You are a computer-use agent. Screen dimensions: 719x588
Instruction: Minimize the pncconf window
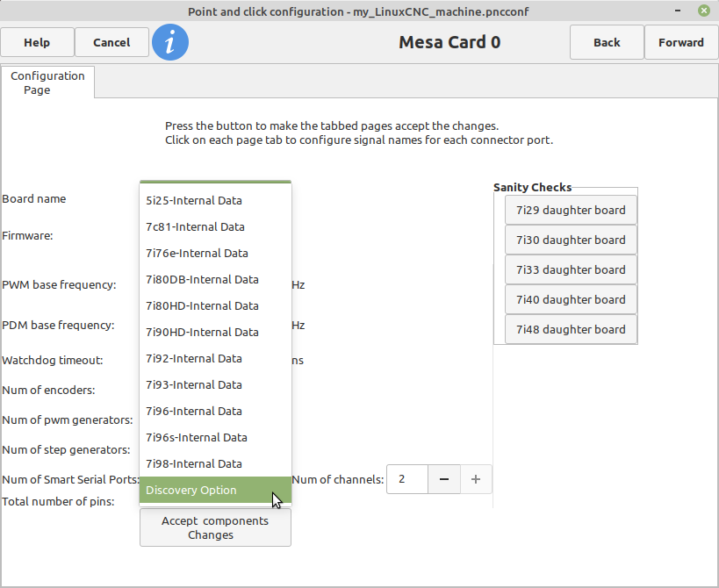tap(677, 11)
